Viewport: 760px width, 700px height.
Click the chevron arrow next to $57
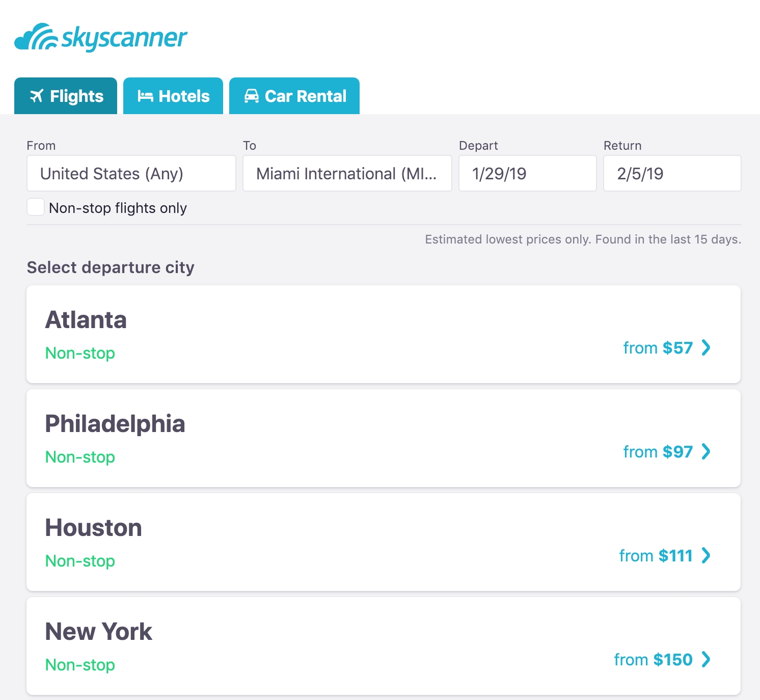[706, 347]
